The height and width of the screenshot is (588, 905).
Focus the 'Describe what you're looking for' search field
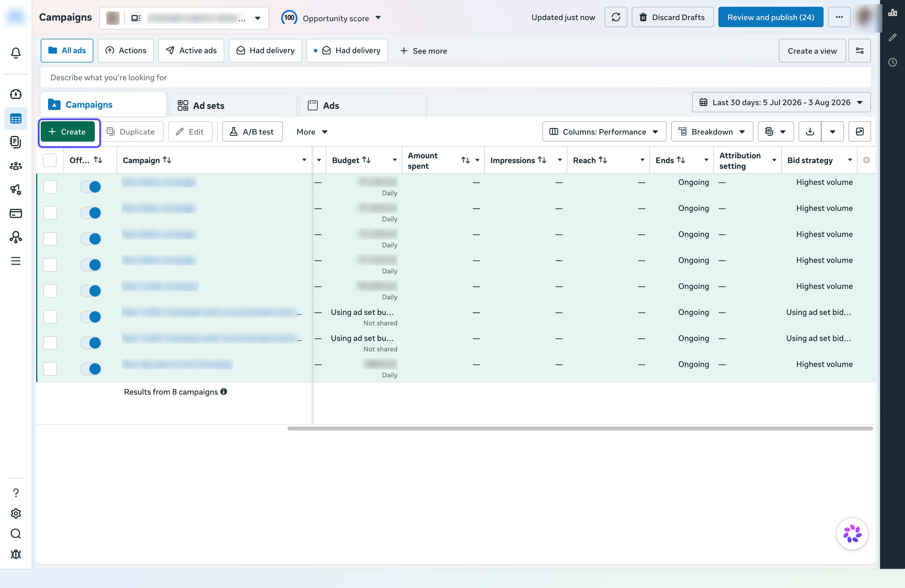tap(456, 77)
